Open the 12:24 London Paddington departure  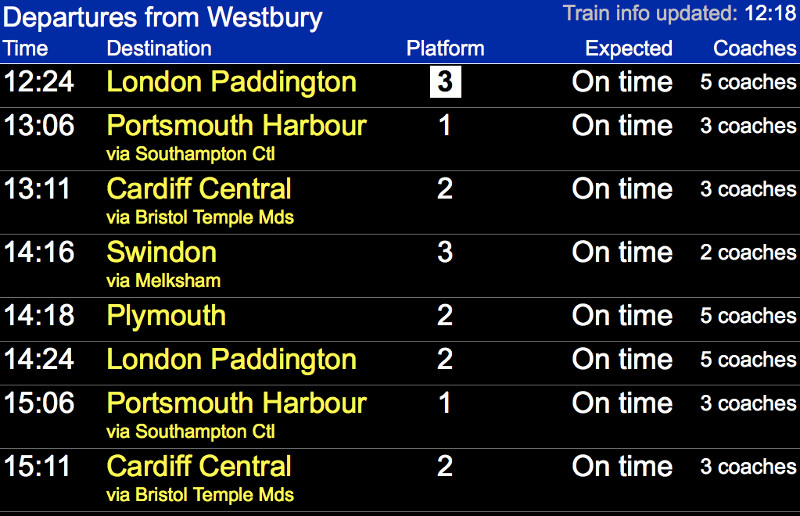tap(231, 82)
